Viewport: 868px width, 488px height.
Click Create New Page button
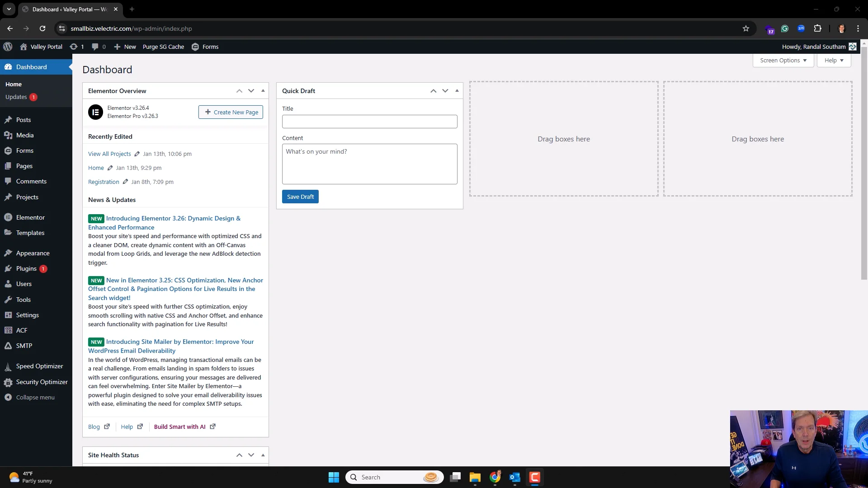point(231,112)
